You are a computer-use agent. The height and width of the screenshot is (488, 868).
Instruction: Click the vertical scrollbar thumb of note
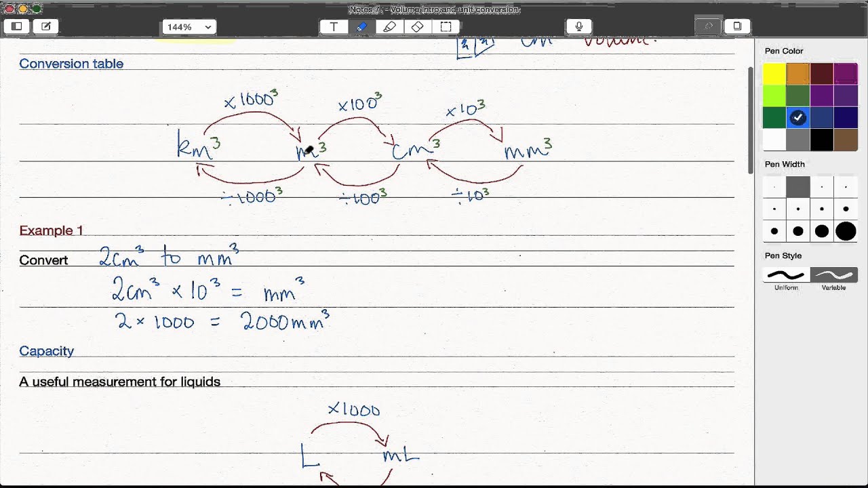pyautogui.click(x=750, y=120)
